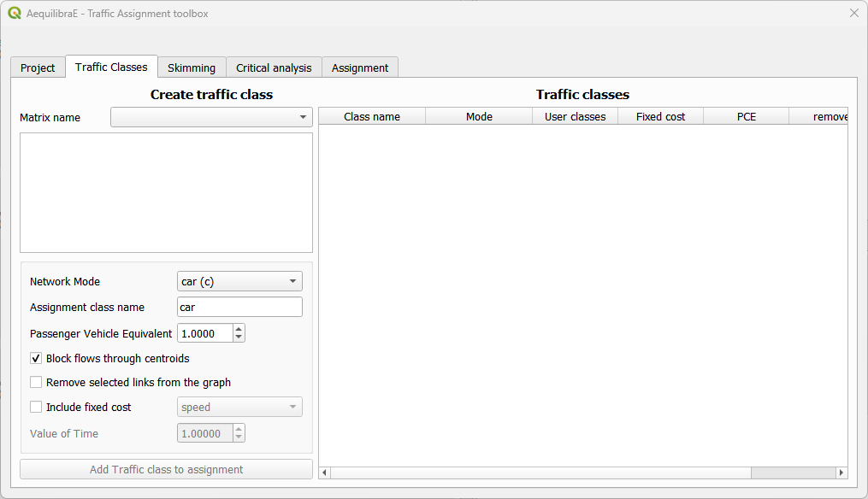Click inside the Assignment class name field
This screenshot has width=868, height=499.
click(239, 307)
